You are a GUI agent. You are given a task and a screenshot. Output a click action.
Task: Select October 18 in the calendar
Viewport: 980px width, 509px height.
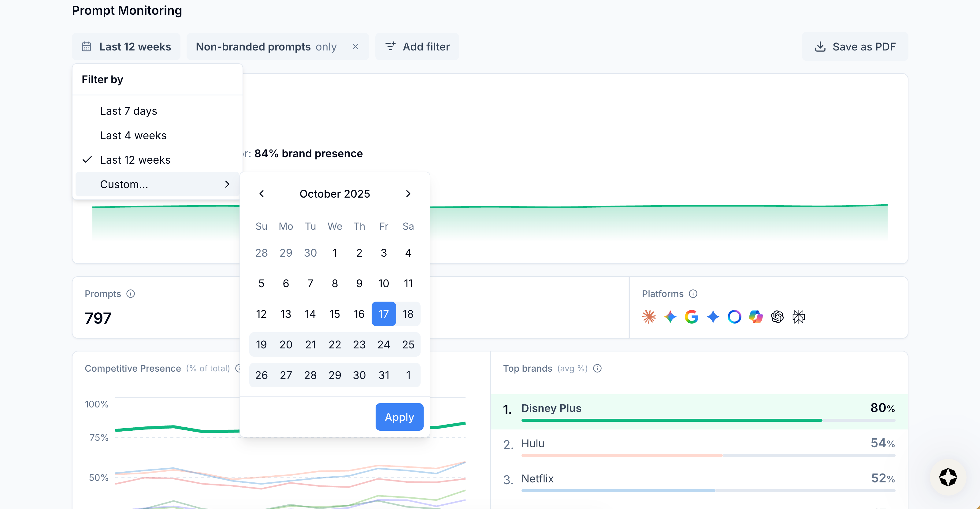(408, 314)
